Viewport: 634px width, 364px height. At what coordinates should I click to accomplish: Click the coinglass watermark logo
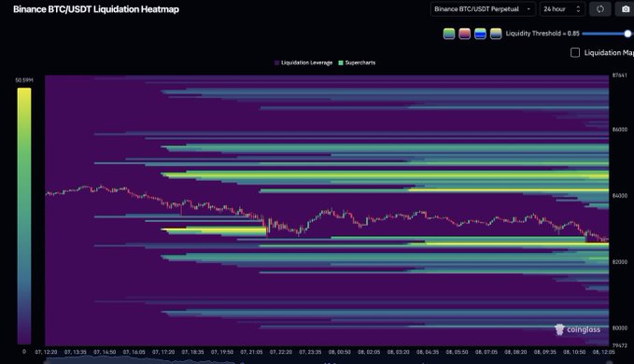(x=578, y=329)
